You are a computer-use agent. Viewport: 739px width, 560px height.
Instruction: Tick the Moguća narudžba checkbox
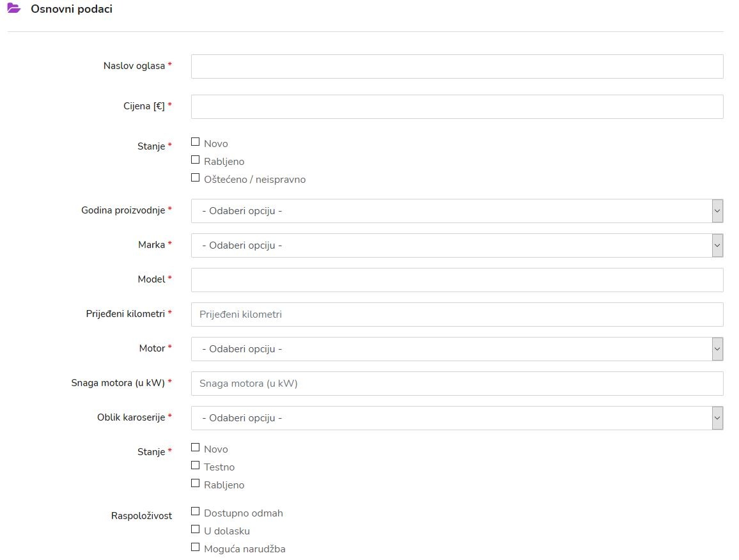click(x=196, y=547)
